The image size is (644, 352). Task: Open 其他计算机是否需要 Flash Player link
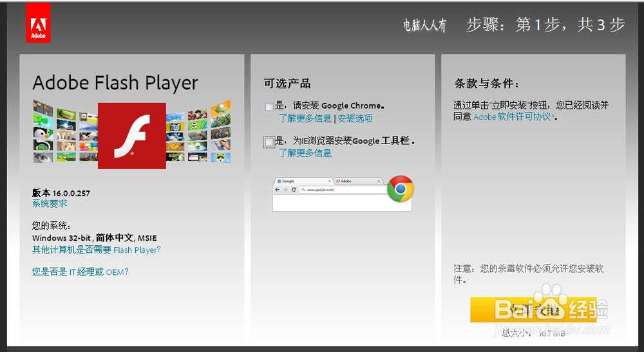(97, 250)
